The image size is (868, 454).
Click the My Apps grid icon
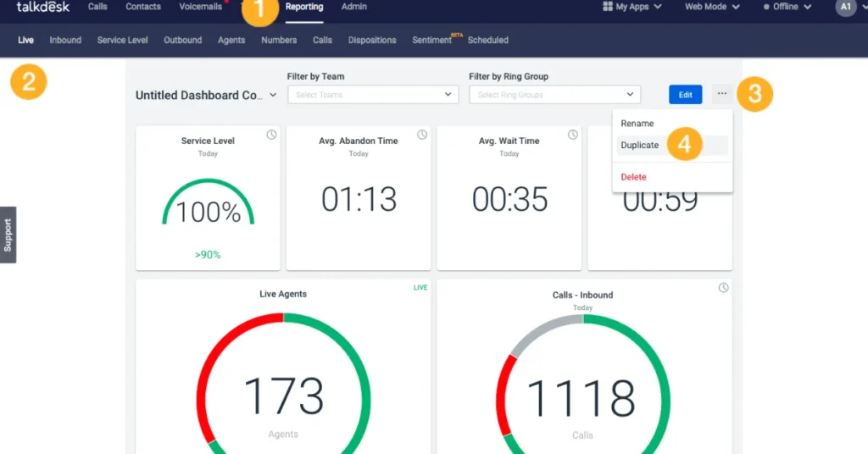click(x=607, y=7)
